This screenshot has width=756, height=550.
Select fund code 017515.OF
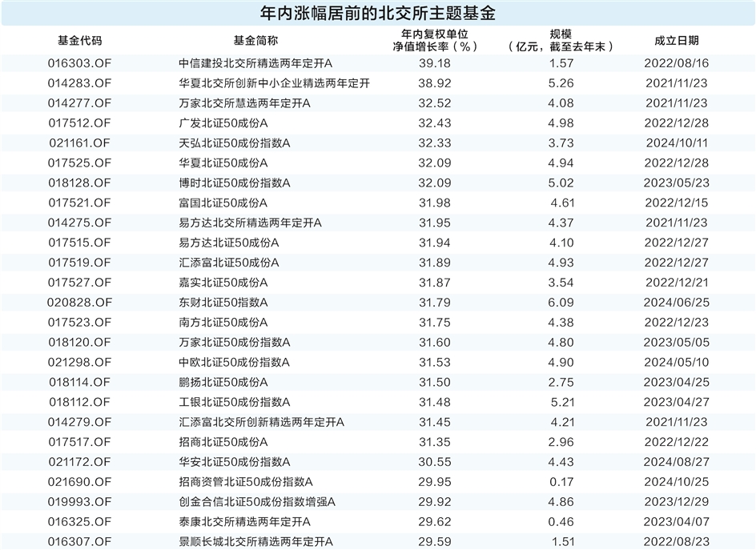(79, 243)
